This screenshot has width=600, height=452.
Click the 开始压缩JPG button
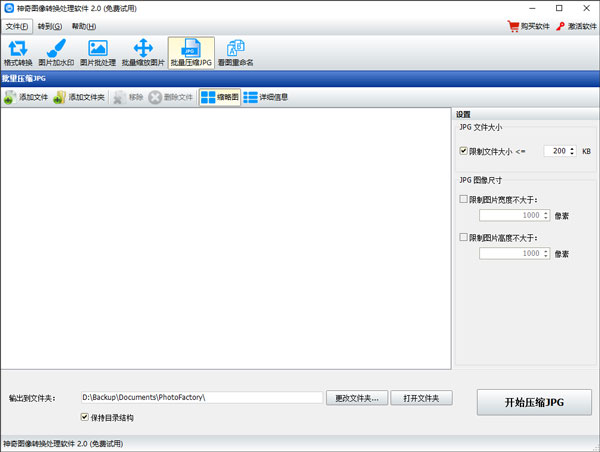pyautogui.click(x=534, y=402)
